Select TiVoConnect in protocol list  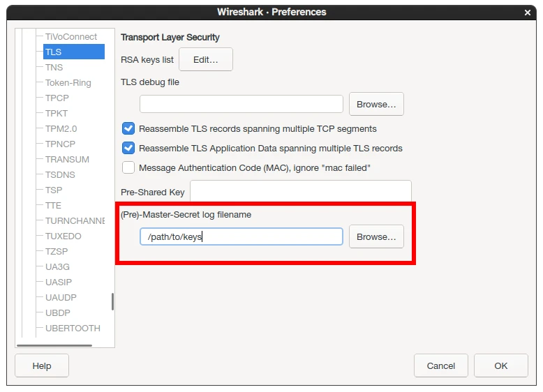[x=71, y=36]
